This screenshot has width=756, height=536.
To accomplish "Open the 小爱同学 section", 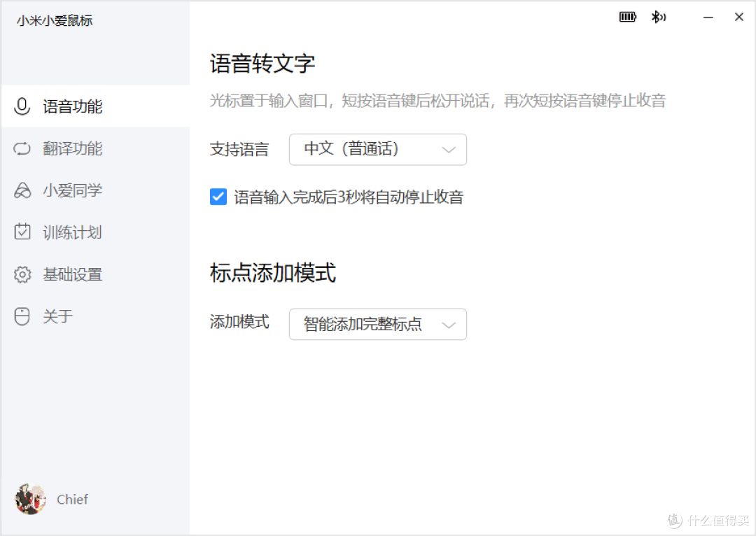I will (72, 190).
